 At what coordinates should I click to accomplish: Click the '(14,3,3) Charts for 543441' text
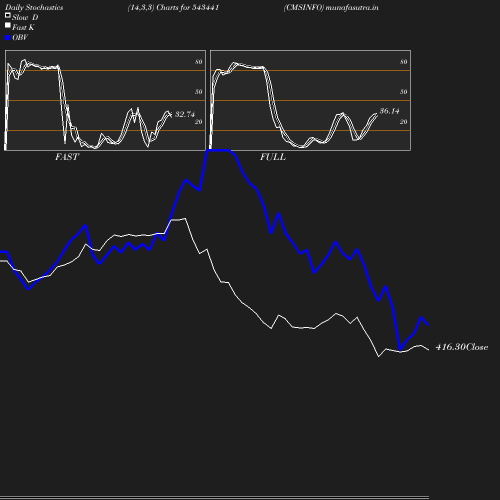(x=173, y=8)
